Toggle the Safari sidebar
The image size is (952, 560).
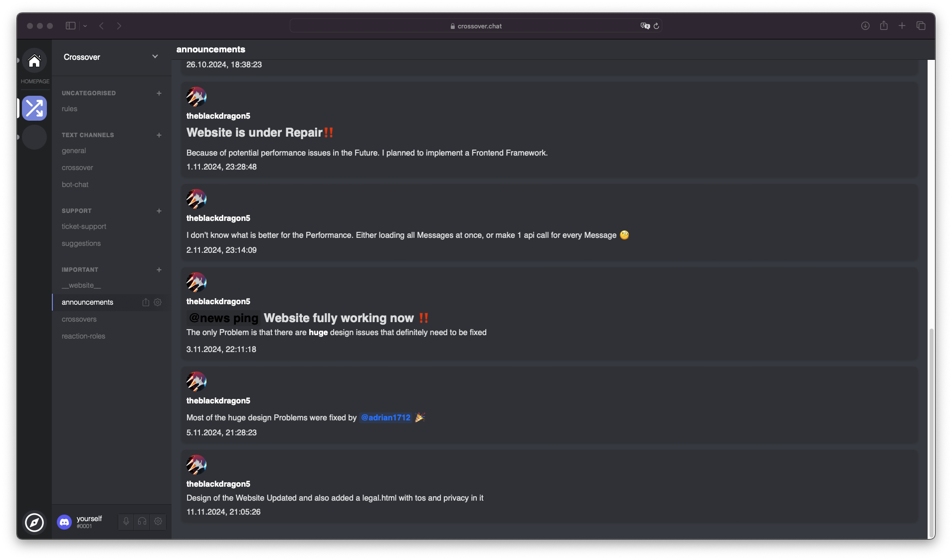71,25
